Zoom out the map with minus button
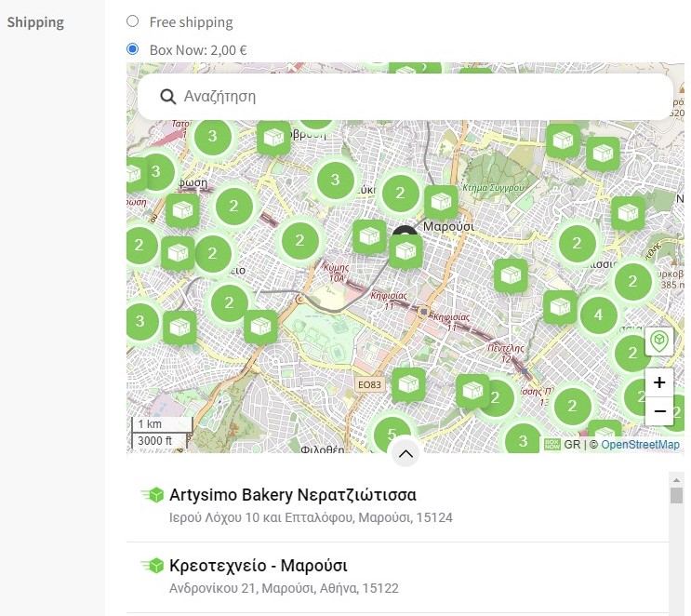The height and width of the screenshot is (616, 691). pos(659,410)
